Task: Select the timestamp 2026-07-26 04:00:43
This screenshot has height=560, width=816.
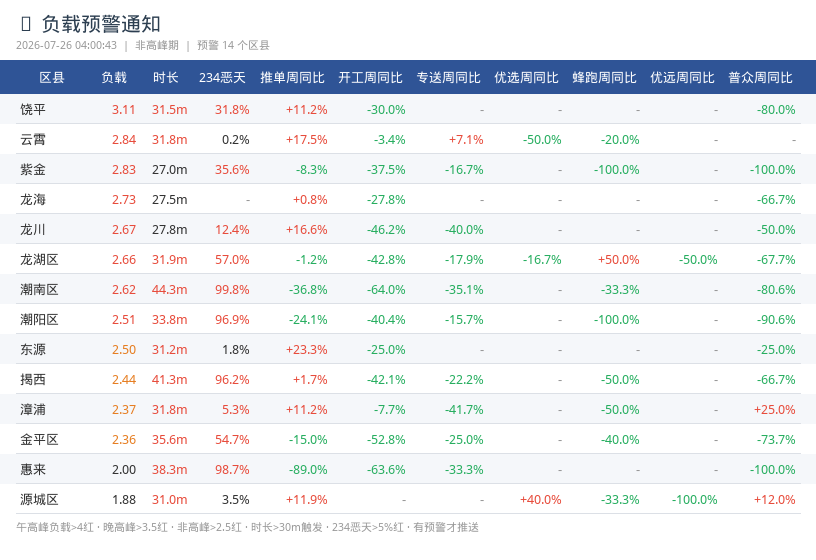Action: tap(67, 45)
